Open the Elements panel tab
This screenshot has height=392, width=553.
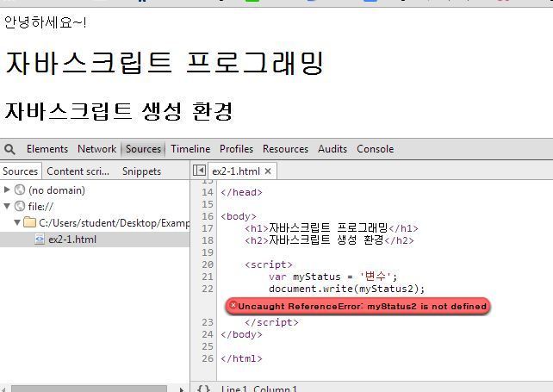pos(47,149)
